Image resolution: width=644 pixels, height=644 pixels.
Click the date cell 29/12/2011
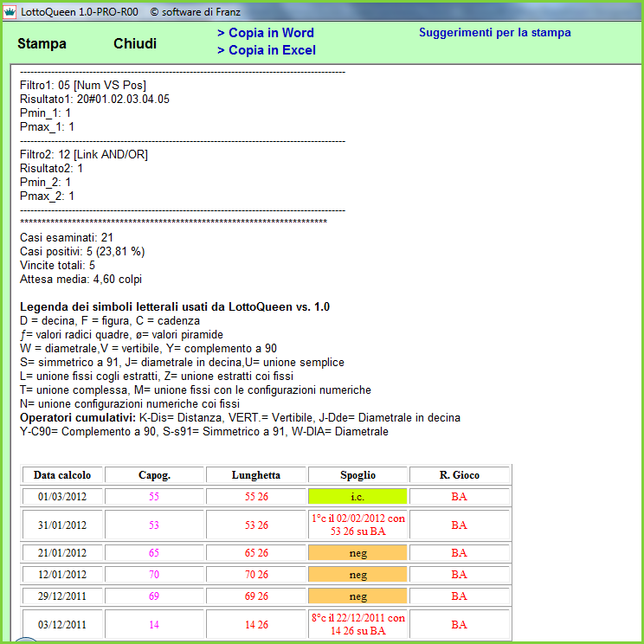pos(62,596)
